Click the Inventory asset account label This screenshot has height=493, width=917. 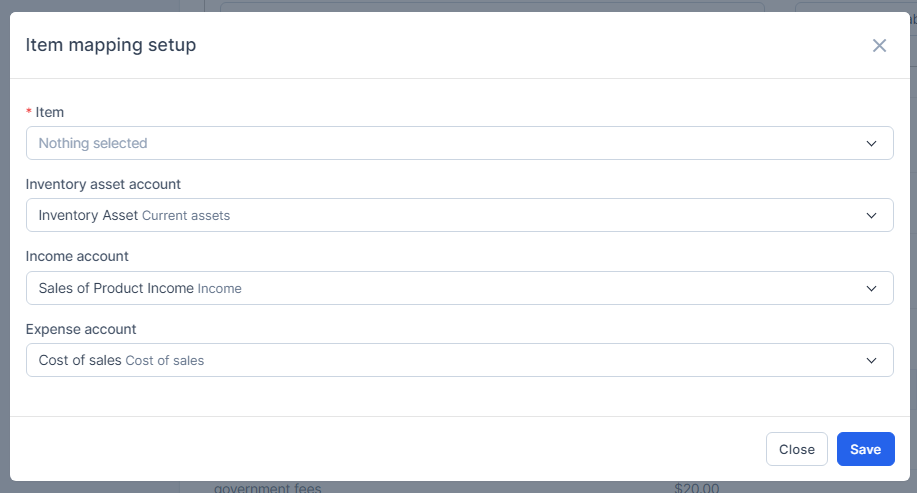click(x=103, y=184)
